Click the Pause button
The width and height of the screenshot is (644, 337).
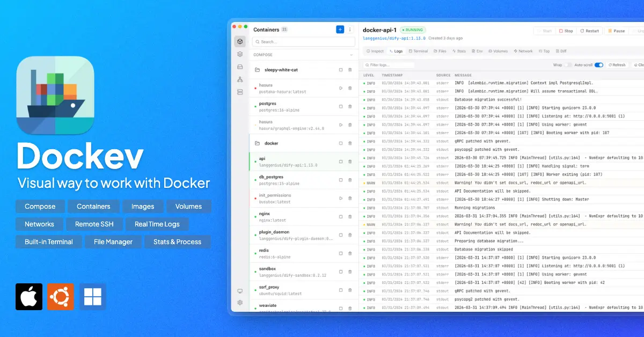click(617, 31)
